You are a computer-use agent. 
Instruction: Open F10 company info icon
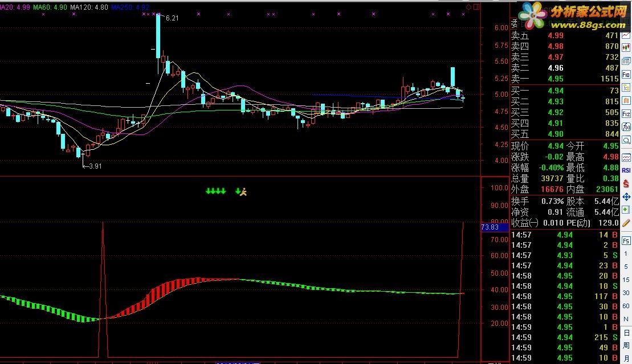626,75
